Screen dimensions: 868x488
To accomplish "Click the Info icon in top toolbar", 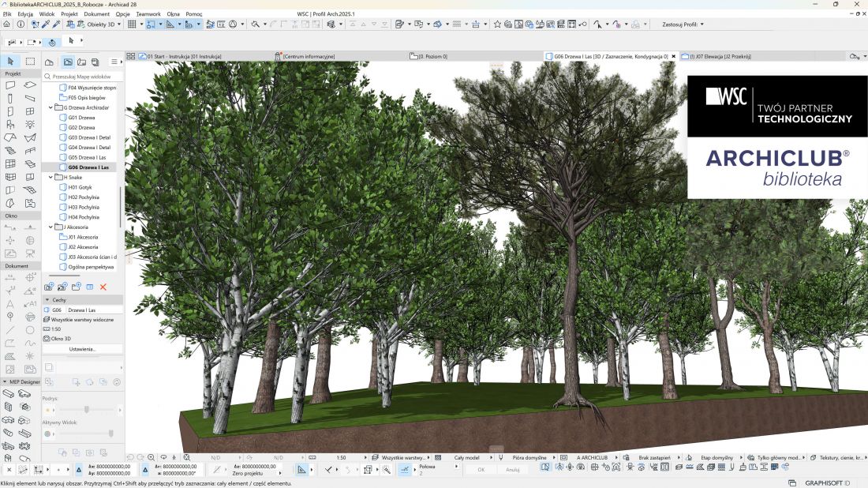I will tap(21, 24).
